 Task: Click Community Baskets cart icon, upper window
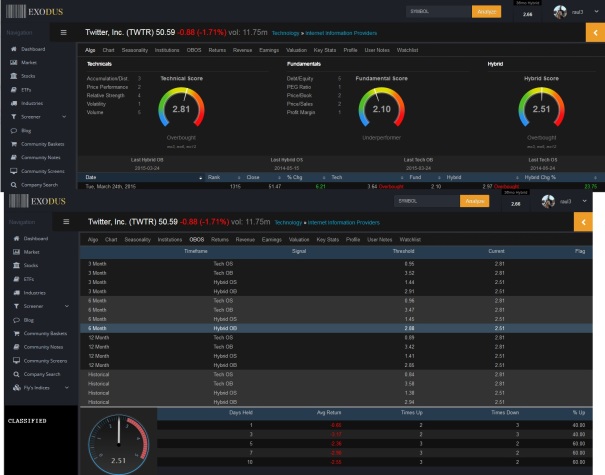point(14,144)
